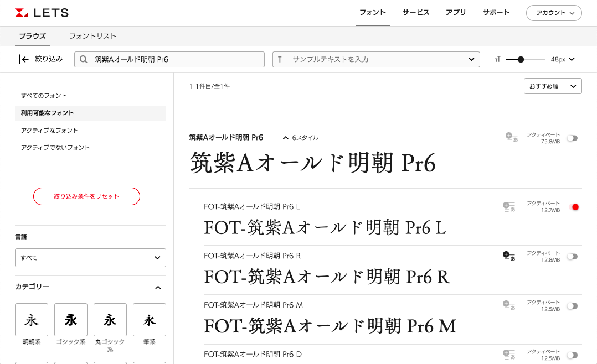
Task: Activate the FOT-筑紫Aオールド明朝 Pr6 R font
Action: (572, 257)
